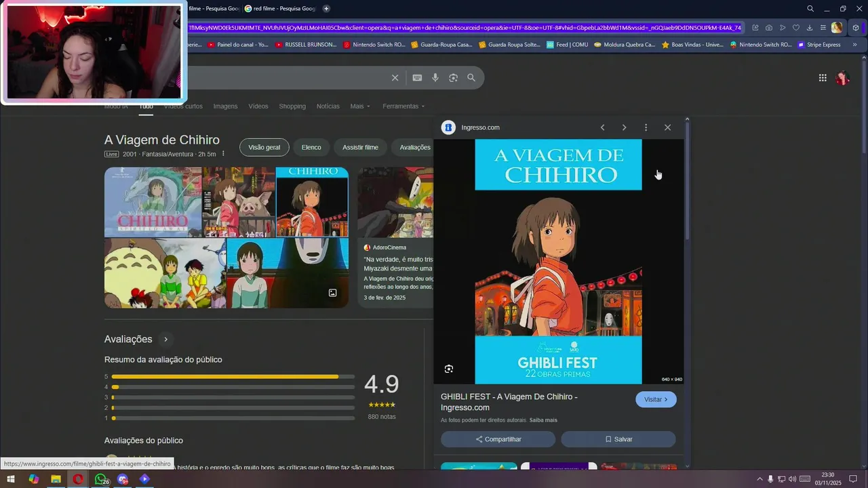Click the 1-star rating bar
The image size is (868, 488).
[x=233, y=418]
